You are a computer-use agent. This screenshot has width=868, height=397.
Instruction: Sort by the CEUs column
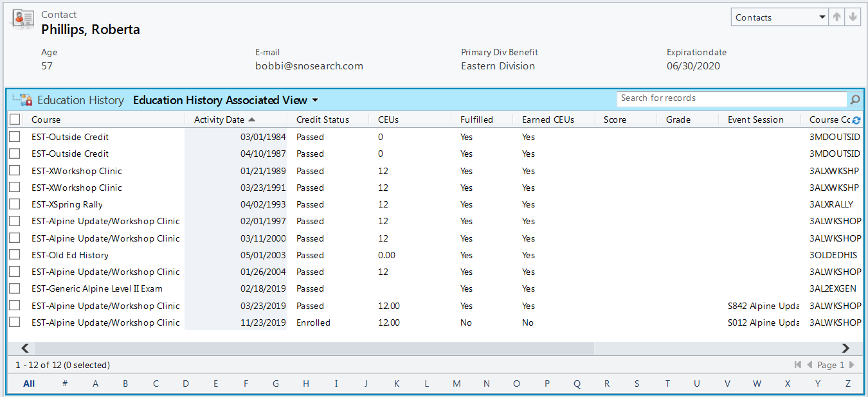(x=388, y=119)
